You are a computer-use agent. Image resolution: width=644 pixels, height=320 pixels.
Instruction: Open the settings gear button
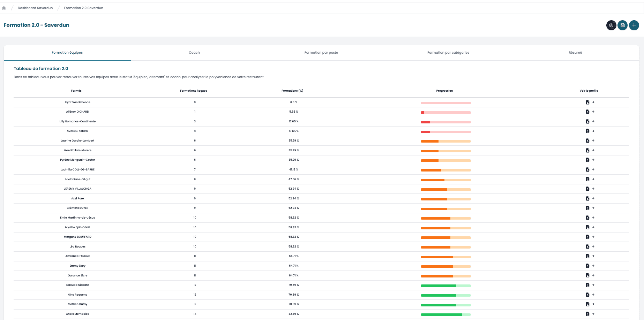pyautogui.click(x=611, y=25)
